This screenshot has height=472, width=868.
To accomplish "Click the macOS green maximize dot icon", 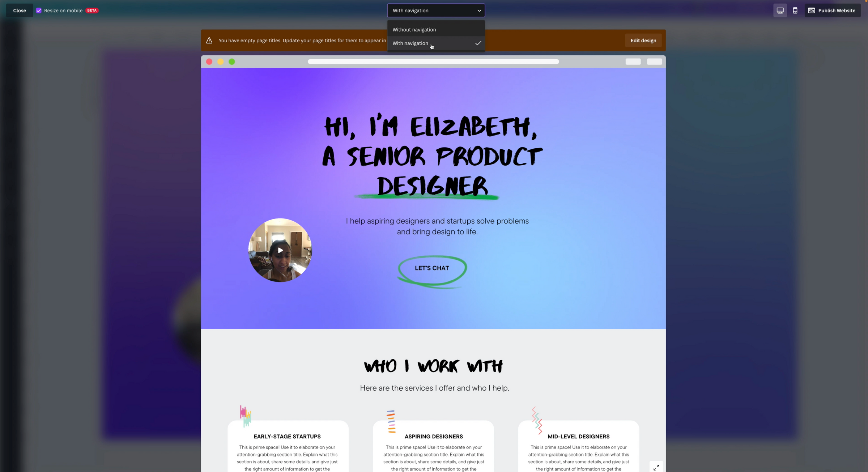I will [x=232, y=61].
